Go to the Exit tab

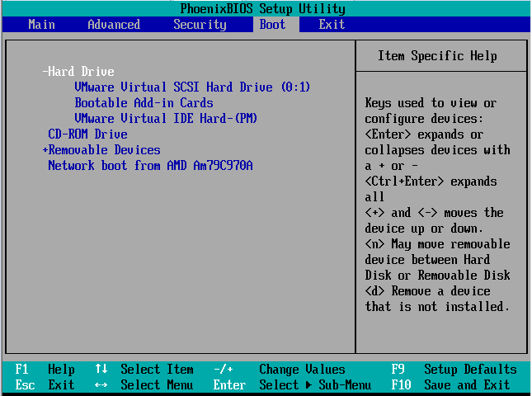pyautogui.click(x=332, y=25)
